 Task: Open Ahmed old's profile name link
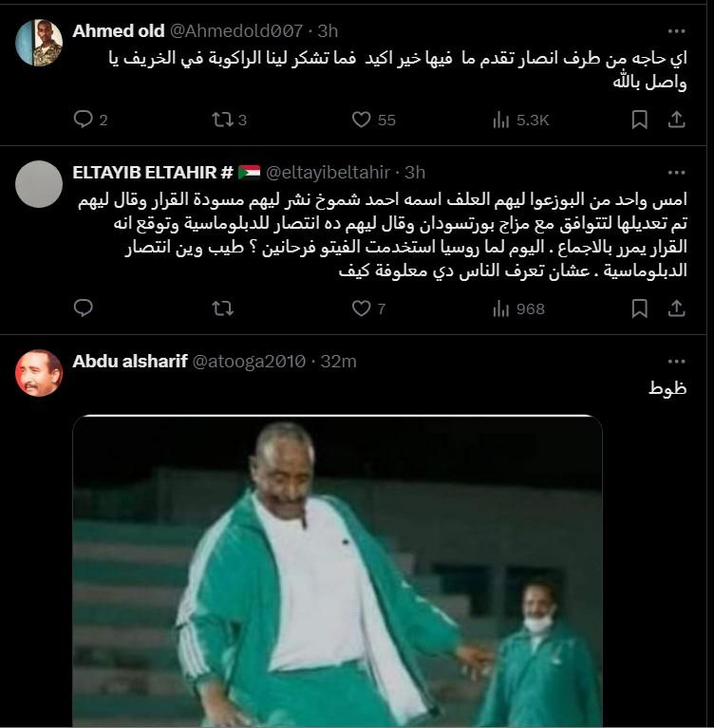[x=119, y=31]
